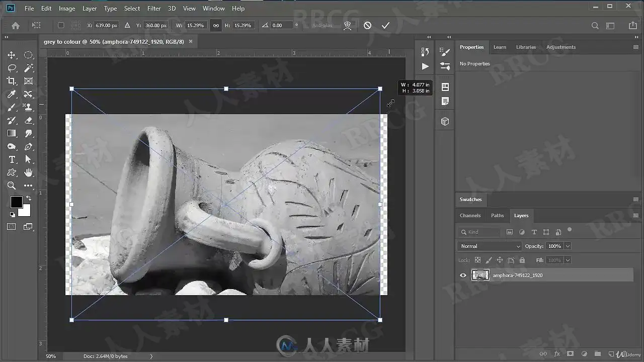Viewport: 644px width, 362px height.
Task: Cancel the transform in options bar
Action: coord(367,25)
